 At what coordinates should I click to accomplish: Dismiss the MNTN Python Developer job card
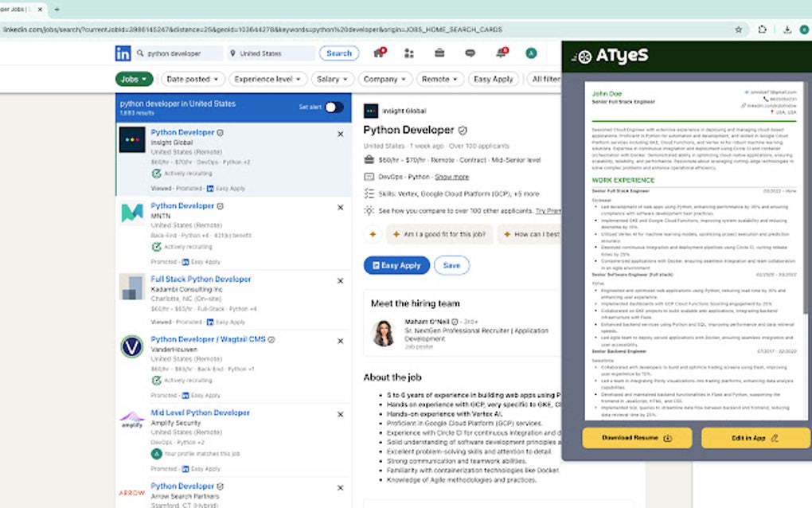tap(340, 208)
